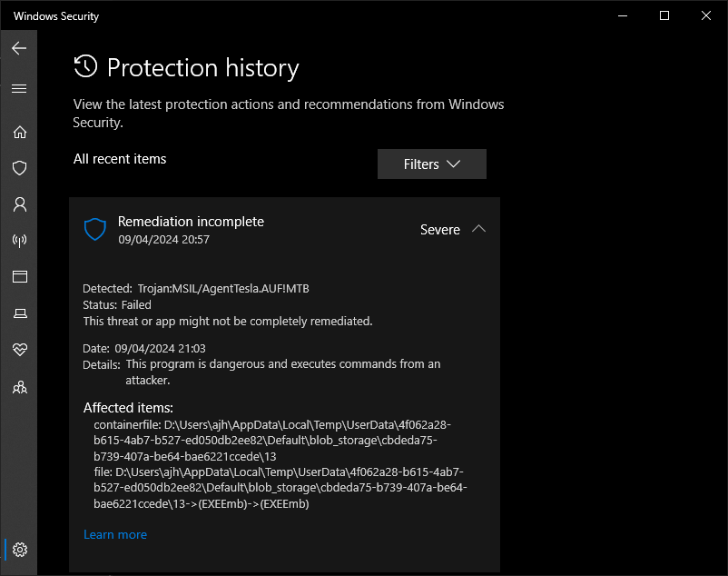Click the Learn more link
This screenshot has width=728, height=576.
pyautogui.click(x=115, y=534)
